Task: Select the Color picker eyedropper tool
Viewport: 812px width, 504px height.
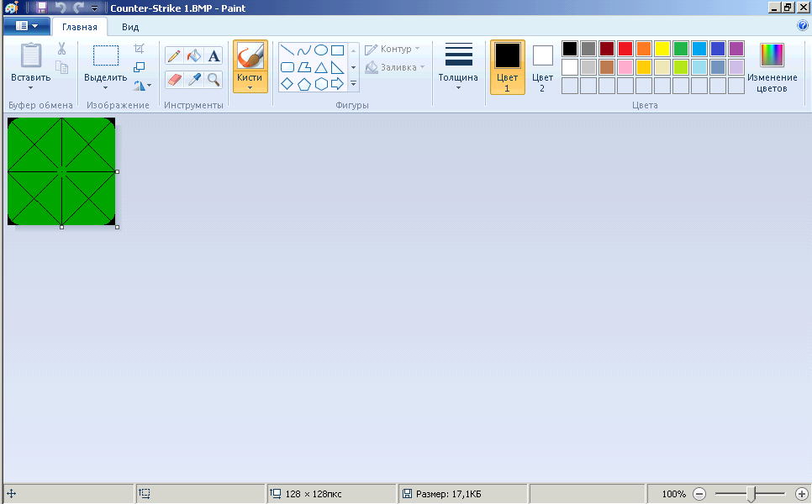Action: pos(194,80)
